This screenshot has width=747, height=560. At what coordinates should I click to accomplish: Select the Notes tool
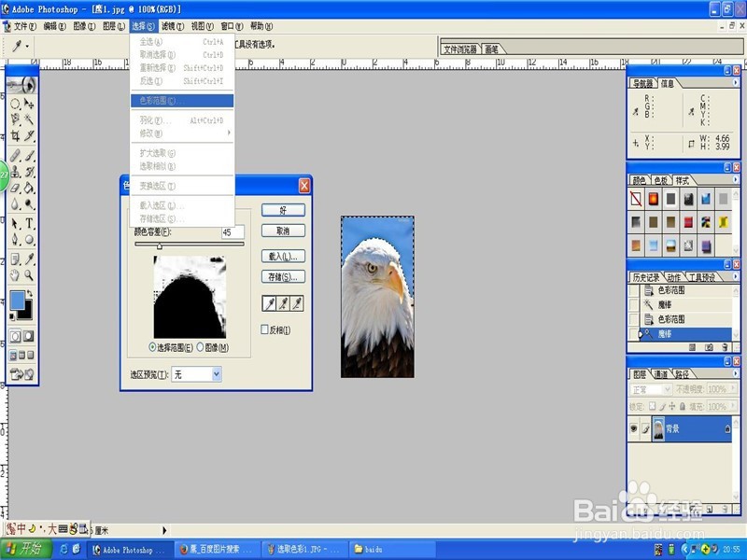click(15, 259)
